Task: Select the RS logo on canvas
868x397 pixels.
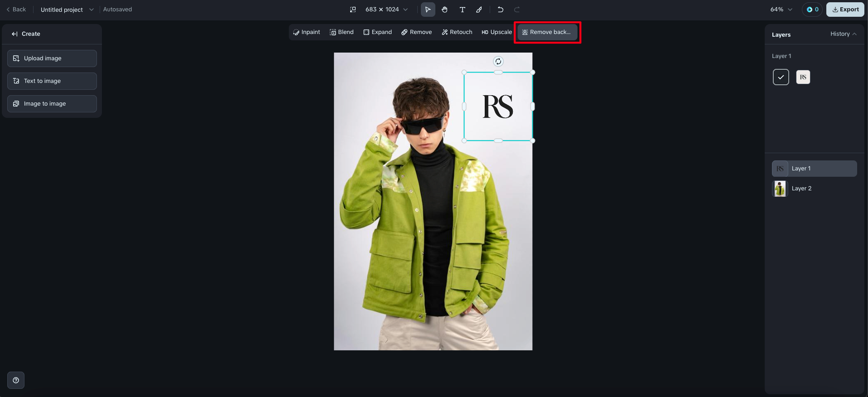Action: coord(498,107)
